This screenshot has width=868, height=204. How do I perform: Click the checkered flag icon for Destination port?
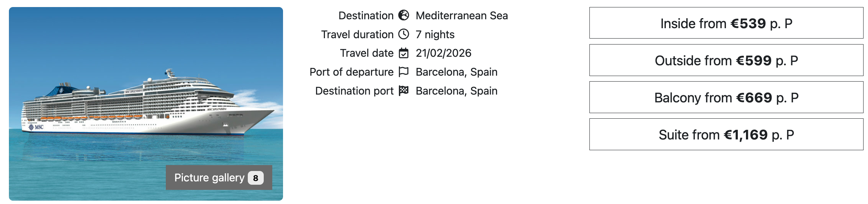pos(404,91)
